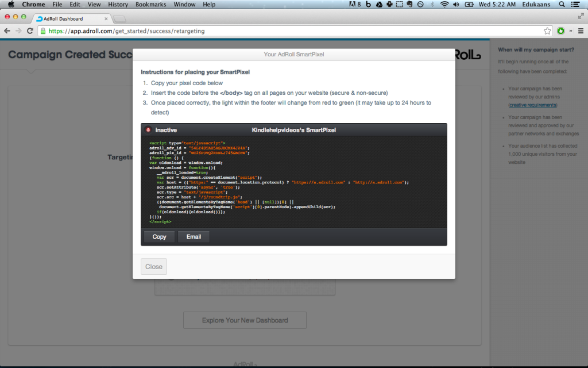The width and height of the screenshot is (588, 368).
Task: View the green padlock site security info
Action: pyautogui.click(x=43, y=31)
